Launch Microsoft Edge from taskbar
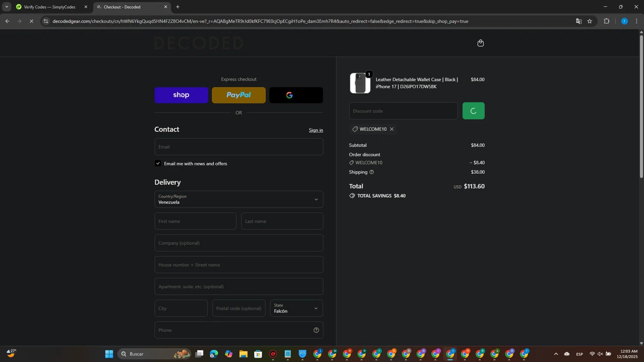The width and height of the screenshot is (644, 362). (x=214, y=354)
